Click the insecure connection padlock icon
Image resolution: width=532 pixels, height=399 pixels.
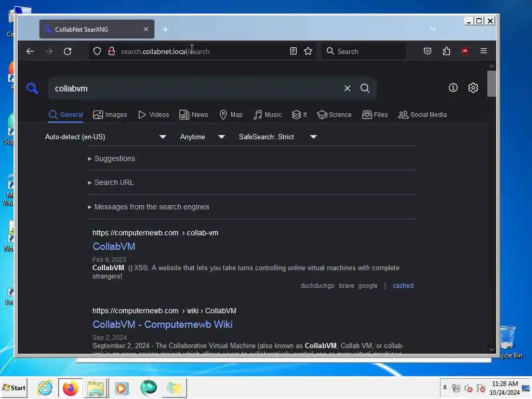[x=111, y=51]
